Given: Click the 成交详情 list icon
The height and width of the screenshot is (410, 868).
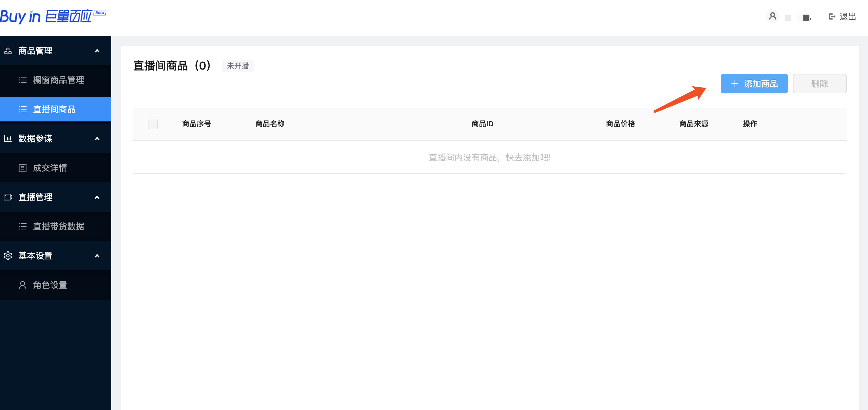Looking at the screenshot, I should tap(23, 168).
